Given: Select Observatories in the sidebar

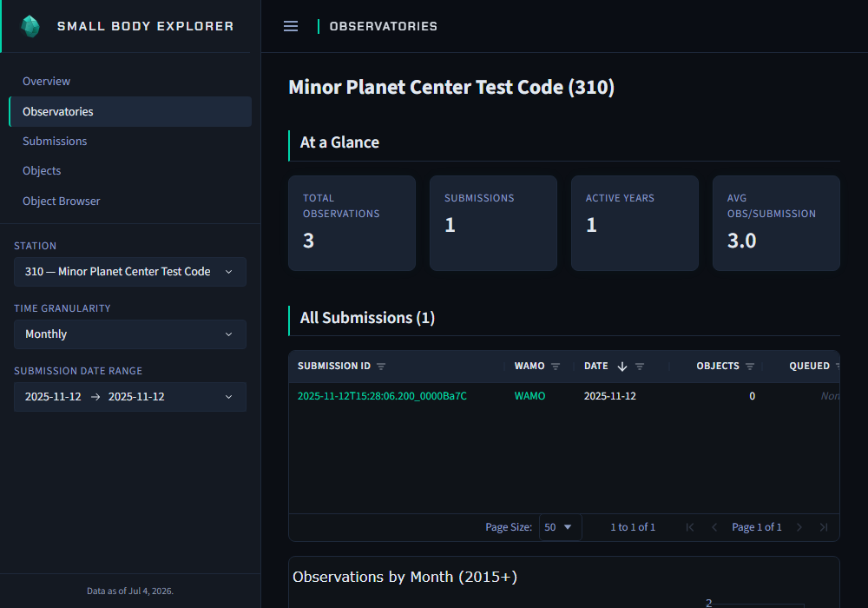Looking at the screenshot, I should [x=130, y=111].
